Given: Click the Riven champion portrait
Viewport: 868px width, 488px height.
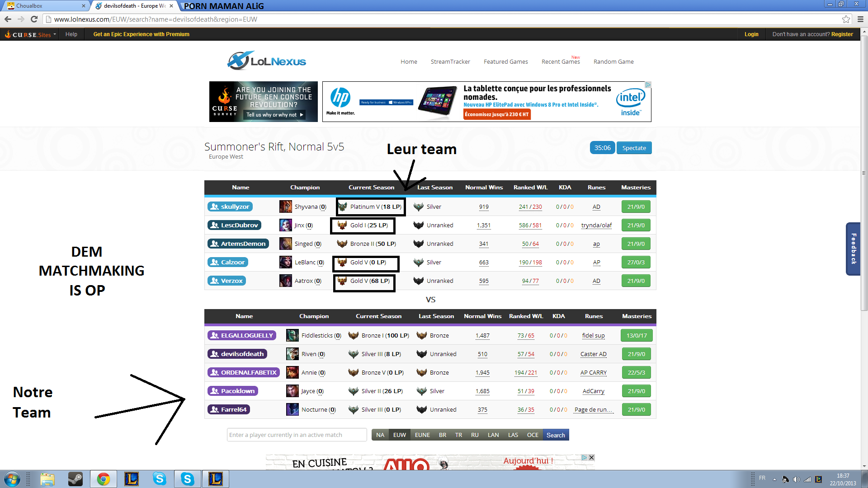Looking at the screenshot, I should click(292, 354).
